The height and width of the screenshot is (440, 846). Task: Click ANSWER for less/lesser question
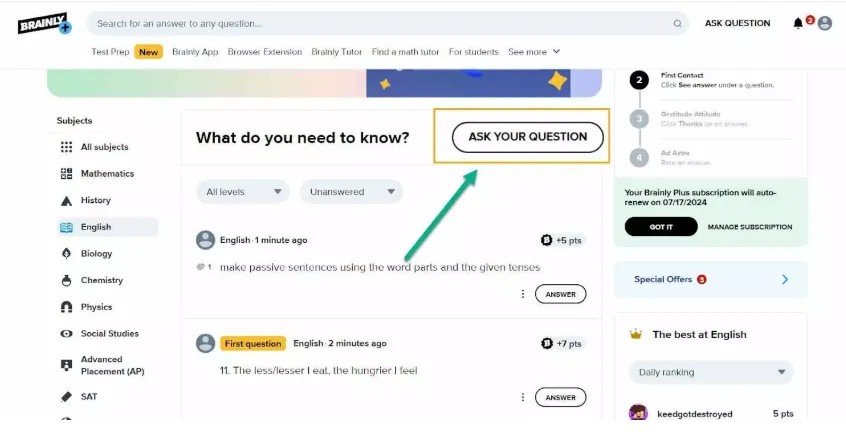(561, 397)
